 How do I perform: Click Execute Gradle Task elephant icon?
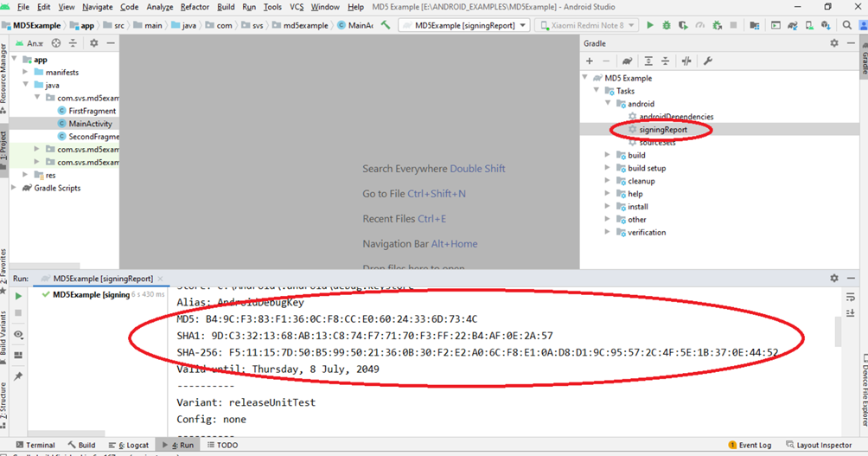pos(627,61)
